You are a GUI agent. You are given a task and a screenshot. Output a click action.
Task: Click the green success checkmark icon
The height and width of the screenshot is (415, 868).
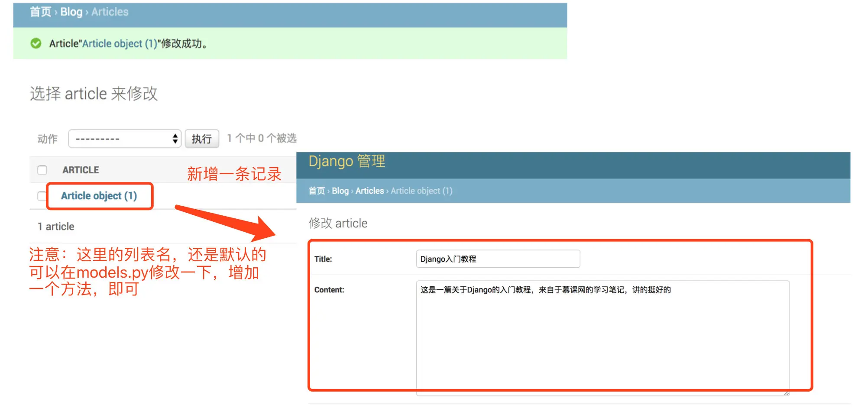[x=36, y=43]
